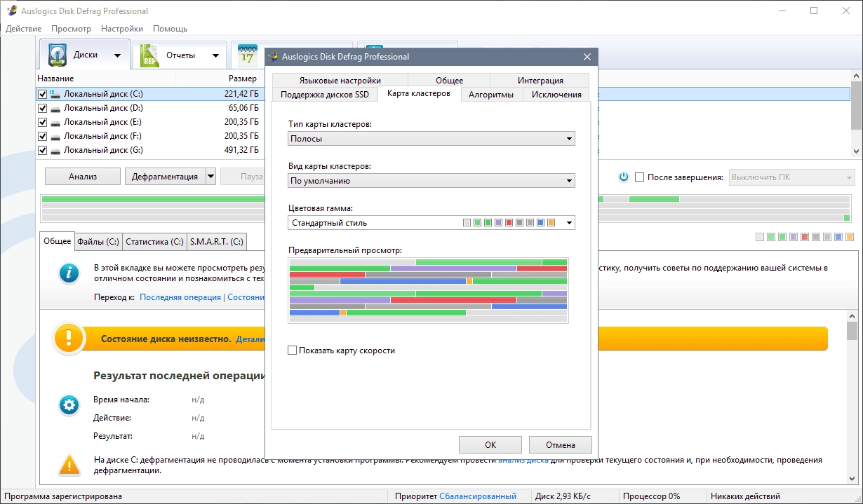Click the yellow exclamation disk state icon
Screen dimensions: 863x504
tap(68, 338)
